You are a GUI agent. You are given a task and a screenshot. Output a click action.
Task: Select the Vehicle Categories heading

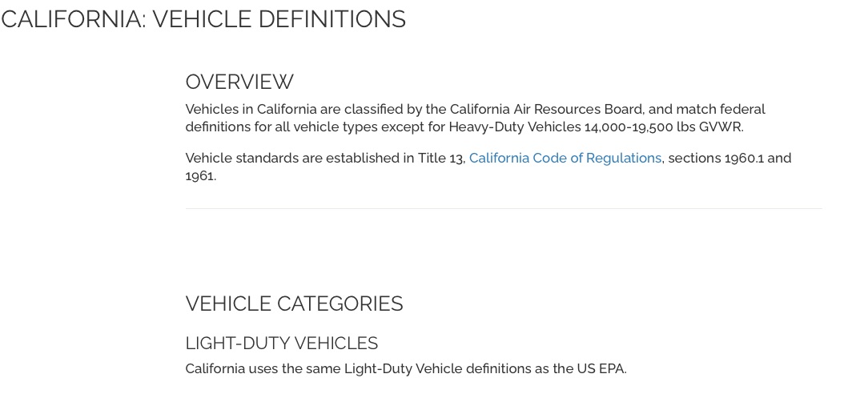[294, 304]
